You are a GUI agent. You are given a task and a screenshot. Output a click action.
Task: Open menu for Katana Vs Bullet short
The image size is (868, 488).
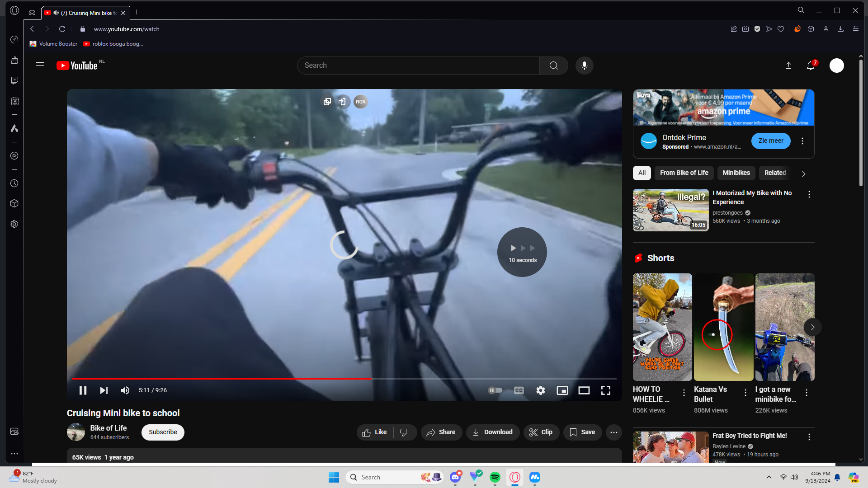(x=745, y=393)
